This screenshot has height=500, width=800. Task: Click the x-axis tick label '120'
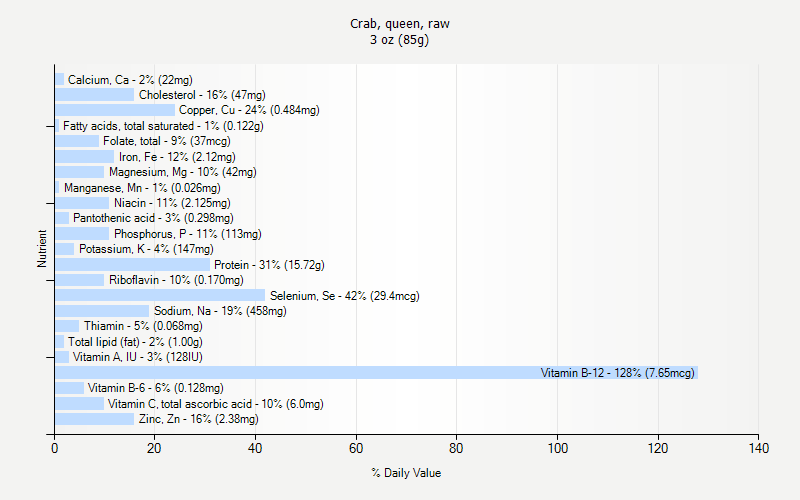[x=658, y=448]
